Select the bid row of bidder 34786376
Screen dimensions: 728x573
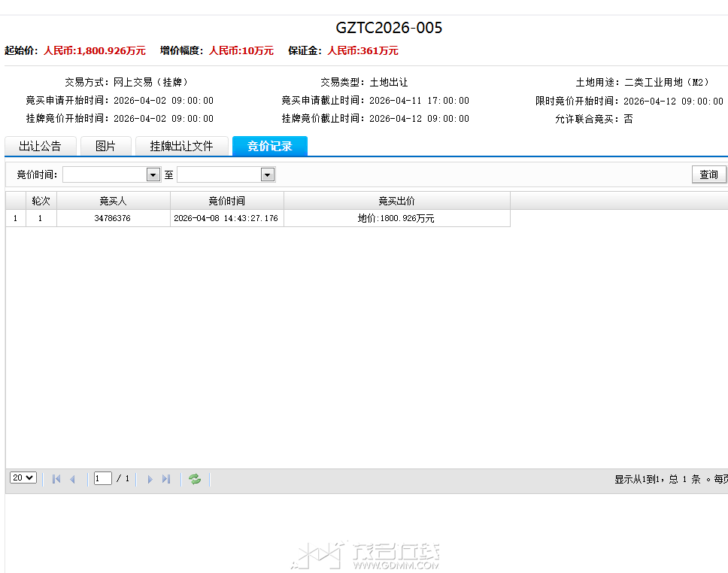point(112,218)
